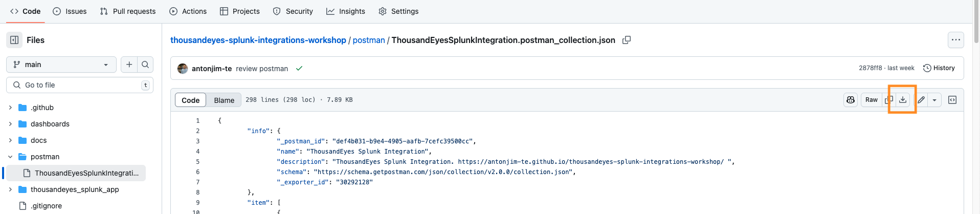The width and height of the screenshot is (980, 214).
Task: Select the docs folder name
Action: pyautogui.click(x=38, y=140)
